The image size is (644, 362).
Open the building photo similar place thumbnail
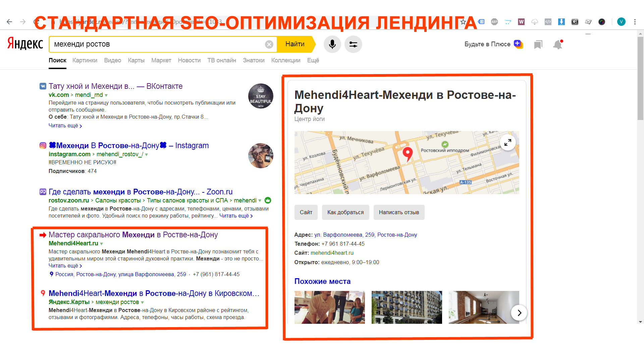tap(407, 307)
